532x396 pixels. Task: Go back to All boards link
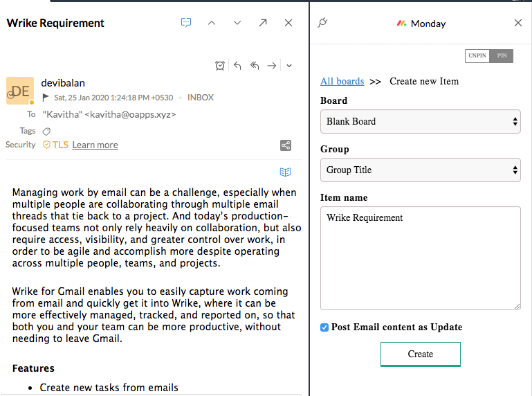342,82
